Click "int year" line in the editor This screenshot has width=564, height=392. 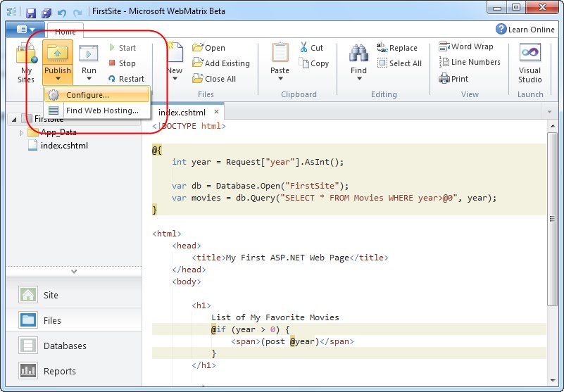(258, 162)
